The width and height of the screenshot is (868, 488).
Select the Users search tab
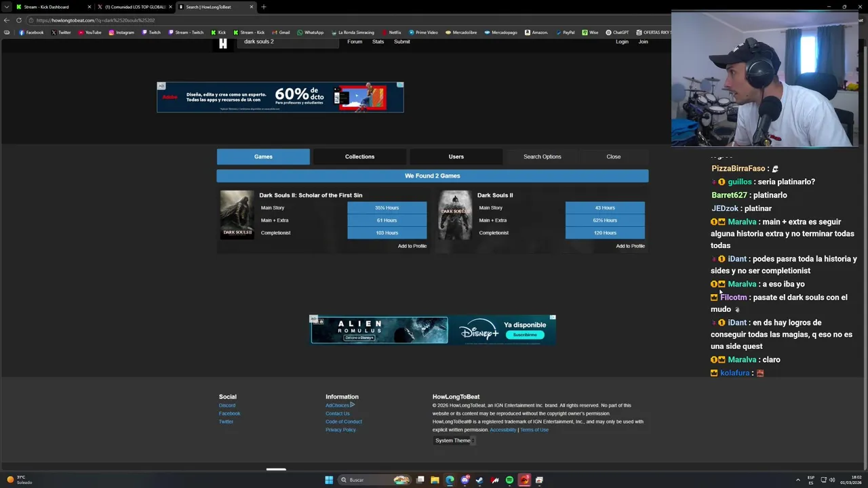pos(456,157)
